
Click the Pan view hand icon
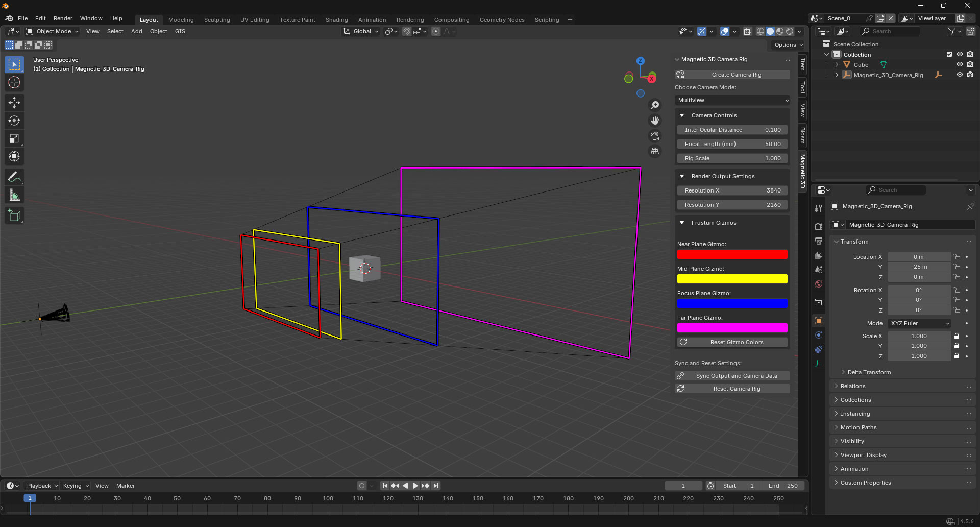click(x=655, y=121)
